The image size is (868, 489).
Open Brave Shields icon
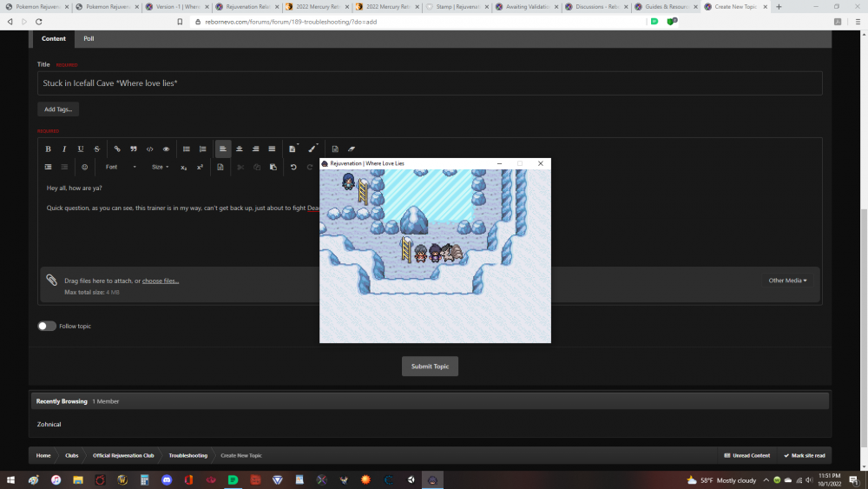tap(672, 22)
